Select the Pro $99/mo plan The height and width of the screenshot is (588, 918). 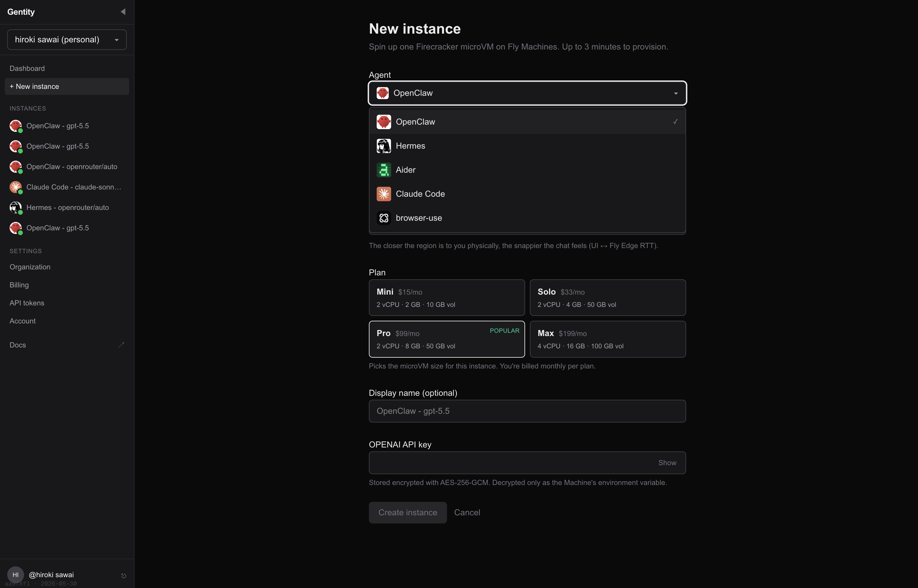click(447, 339)
